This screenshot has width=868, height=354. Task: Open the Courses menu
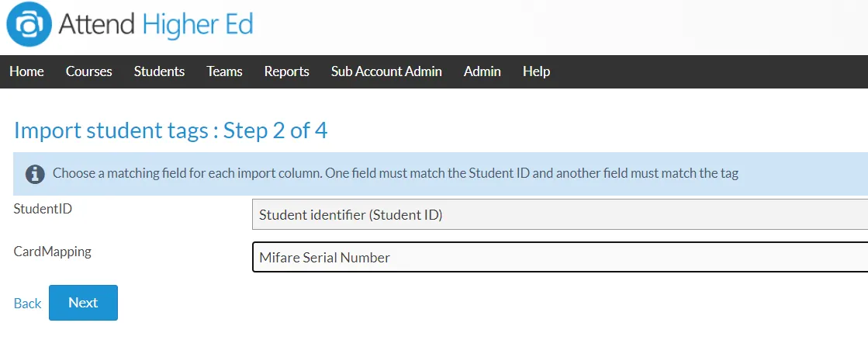click(88, 71)
